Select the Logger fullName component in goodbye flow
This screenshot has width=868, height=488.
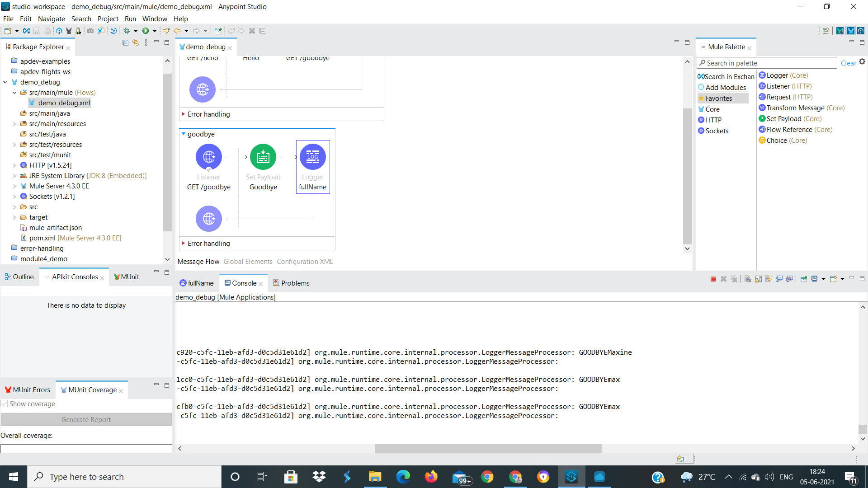[312, 157]
